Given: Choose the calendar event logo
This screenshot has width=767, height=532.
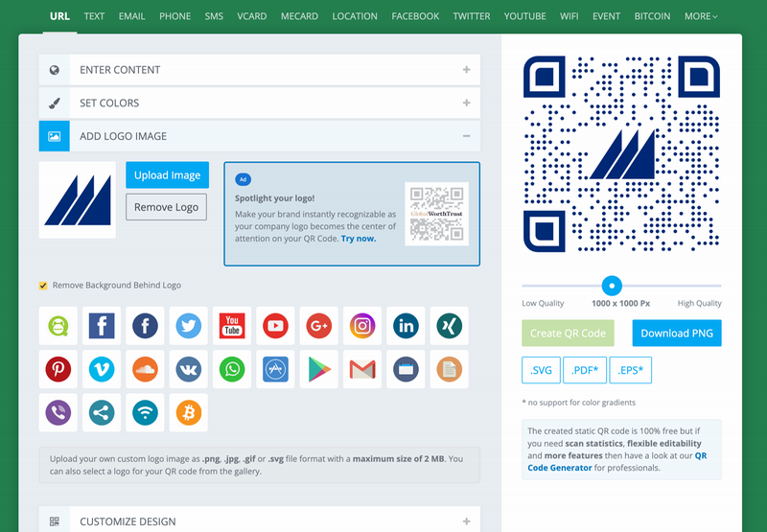Looking at the screenshot, I should [406, 369].
